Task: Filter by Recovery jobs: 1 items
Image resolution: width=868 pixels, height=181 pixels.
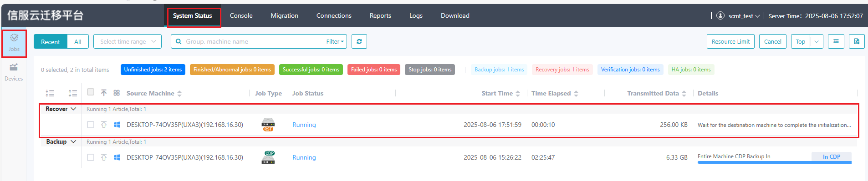Action: [x=562, y=70]
